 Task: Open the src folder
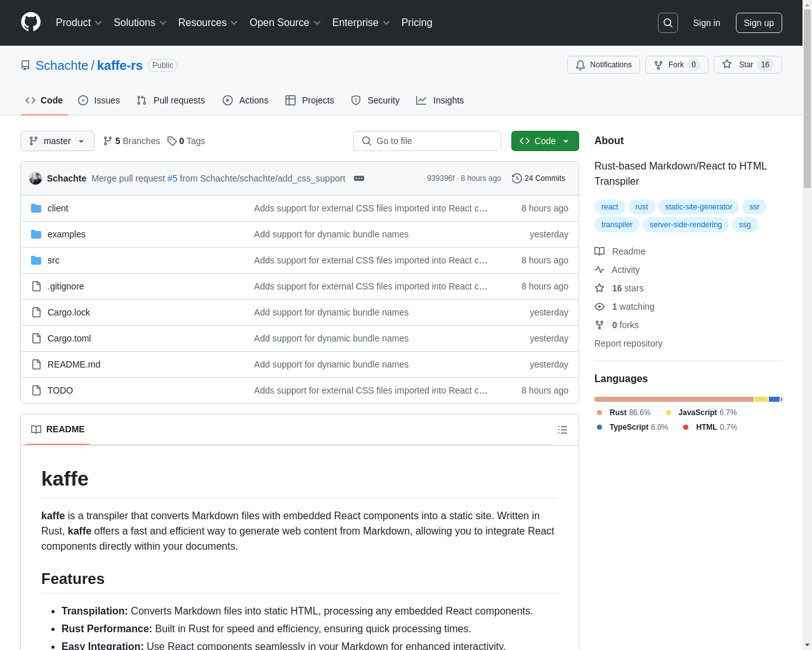point(53,260)
